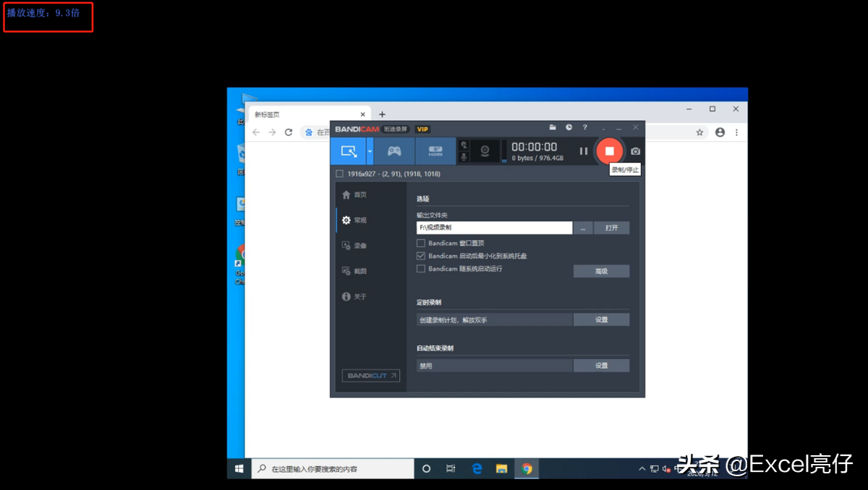Switch to game recording mode gamepad icon
Image resolution: width=868 pixels, height=490 pixels.
pos(394,151)
